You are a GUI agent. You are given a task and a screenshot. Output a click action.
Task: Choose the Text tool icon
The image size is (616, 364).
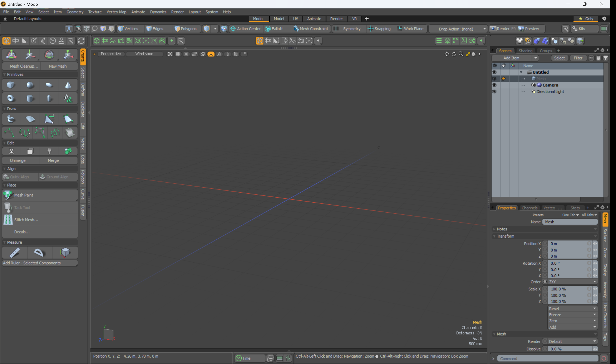pyautogui.click(x=68, y=98)
